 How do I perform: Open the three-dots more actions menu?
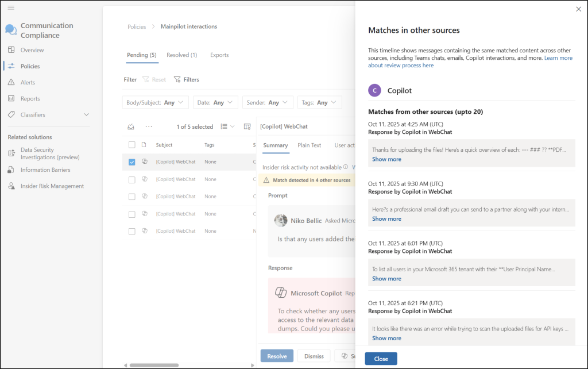(149, 126)
